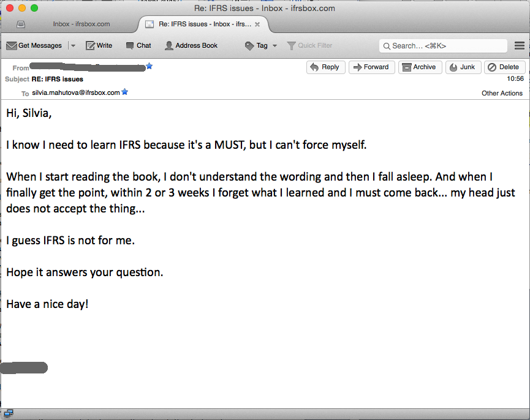Click the star next to recipient address

[x=125, y=92]
